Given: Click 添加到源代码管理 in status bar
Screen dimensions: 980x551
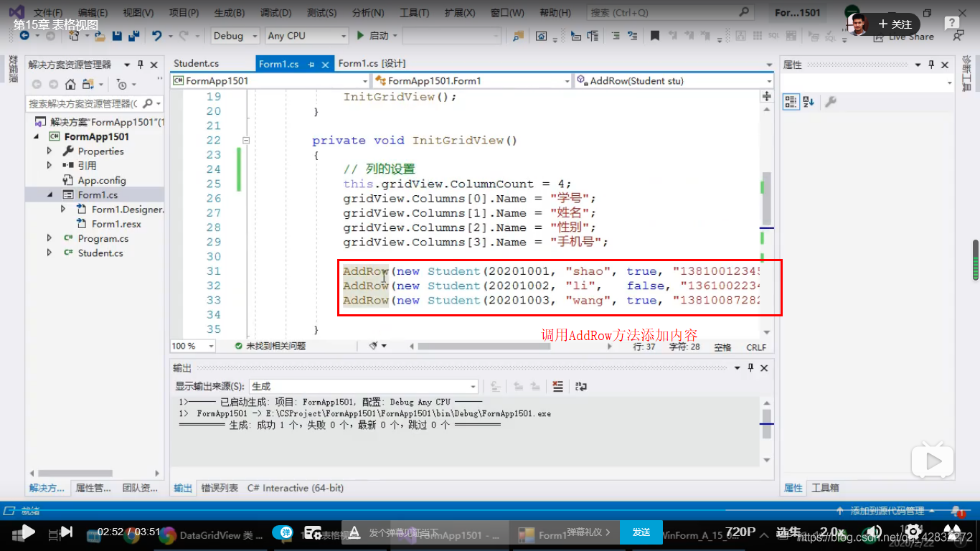Looking at the screenshot, I should tap(887, 511).
